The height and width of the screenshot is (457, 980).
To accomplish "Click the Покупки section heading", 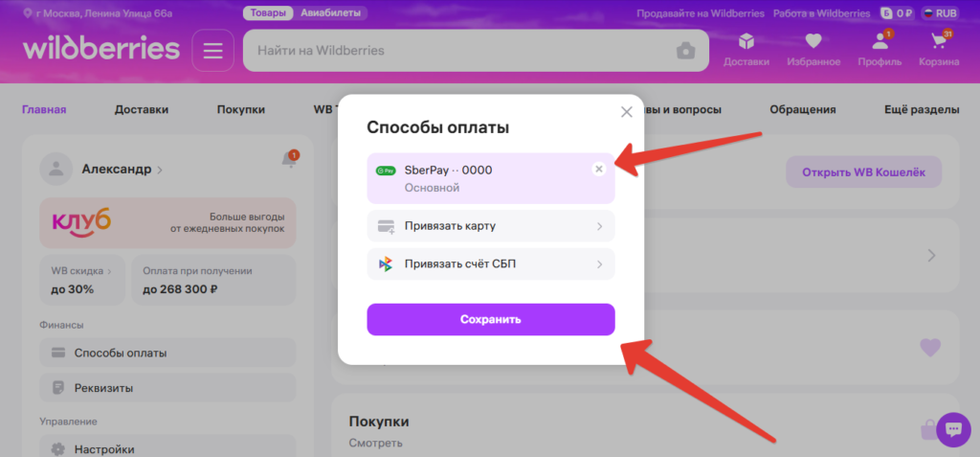I will click(379, 422).
